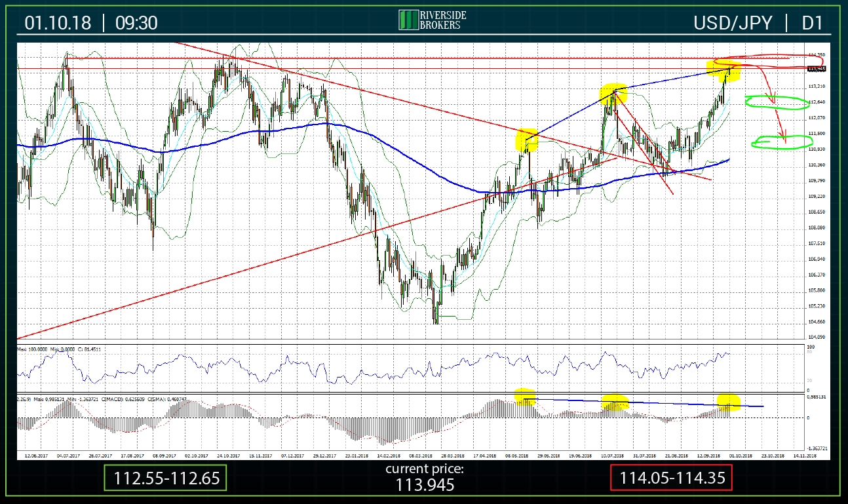Click the 110.930 price axis label

click(817, 149)
